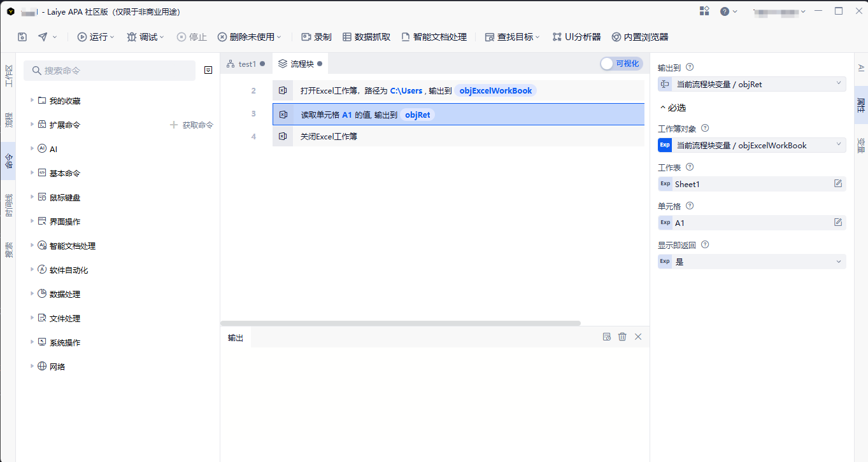Viewport: 868px width, 462px height.
Task: Toggle the 可视化 view switch
Action: tap(621, 64)
